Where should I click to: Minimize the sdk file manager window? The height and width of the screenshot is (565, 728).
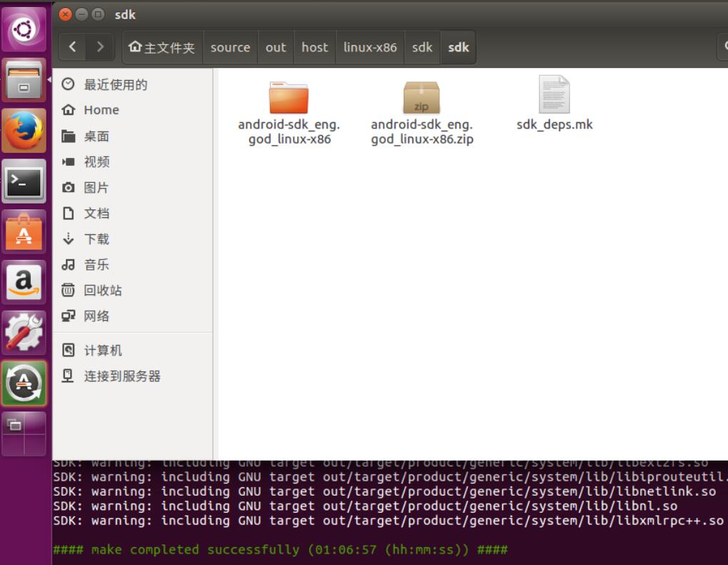(81, 14)
